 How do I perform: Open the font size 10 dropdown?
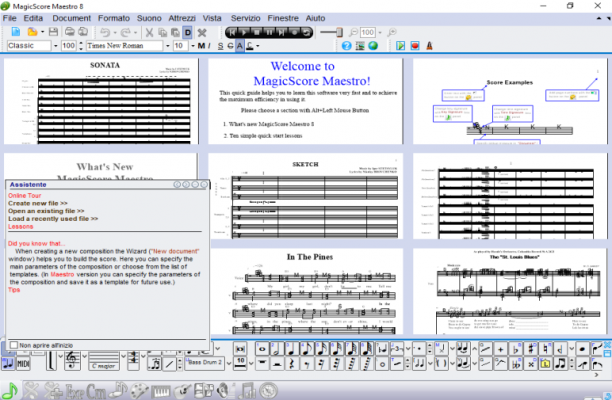point(192,46)
